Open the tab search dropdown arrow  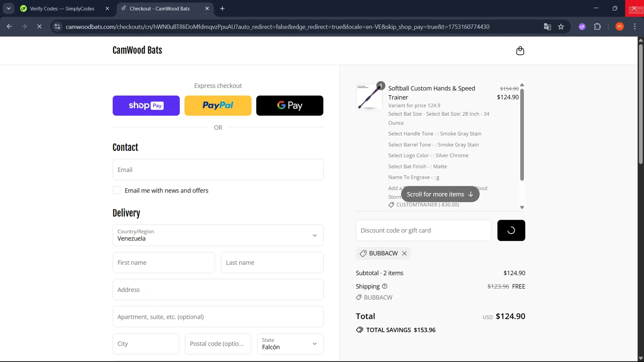(x=9, y=8)
